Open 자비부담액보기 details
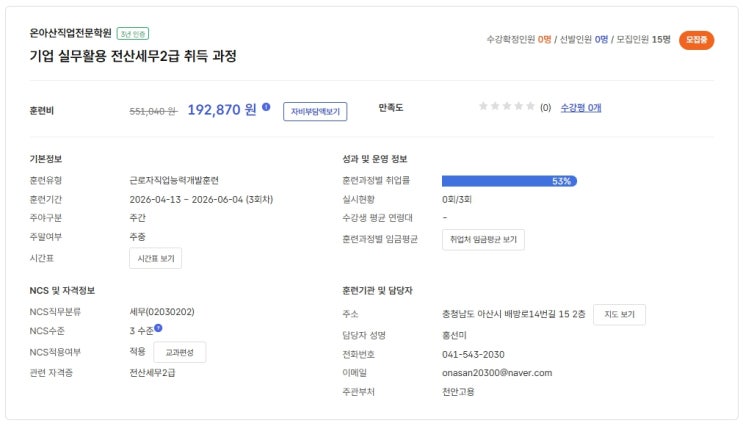 click(315, 112)
